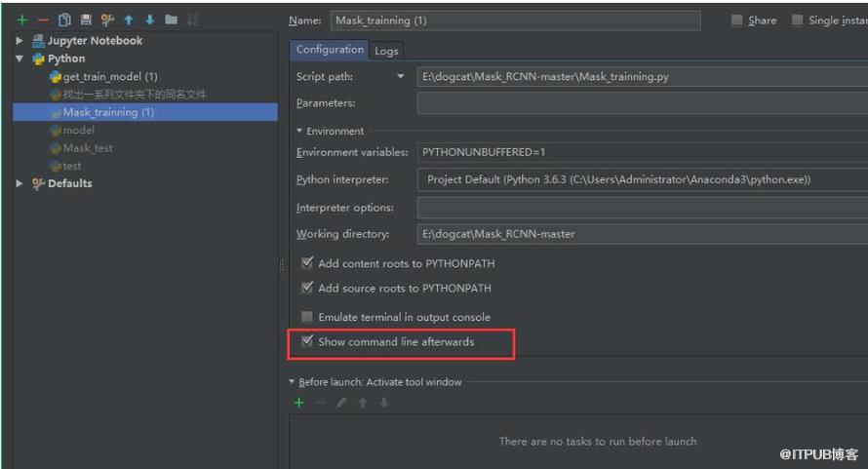Image resolution: width=868 pixels, height=469 pixels.
Task: Move configuration down with blue arrow
Action: pos(150,20)
